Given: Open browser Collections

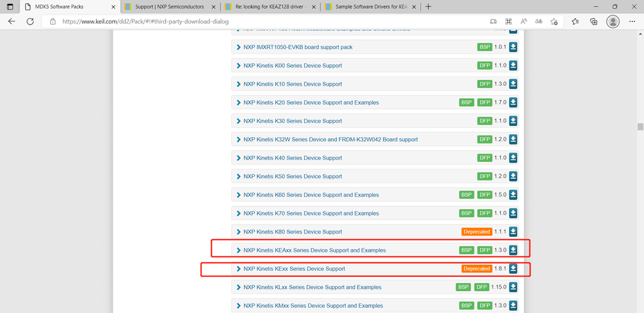Looking at the screenshot, I should 594,21.
